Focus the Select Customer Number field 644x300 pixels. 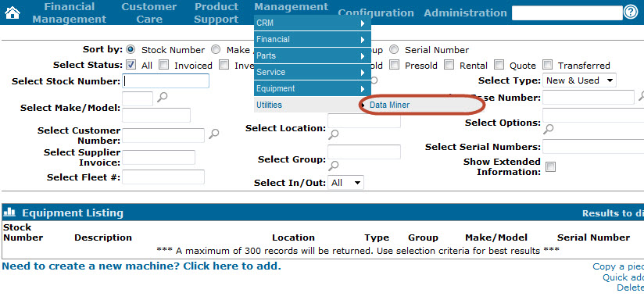click(x=163, y=135)
